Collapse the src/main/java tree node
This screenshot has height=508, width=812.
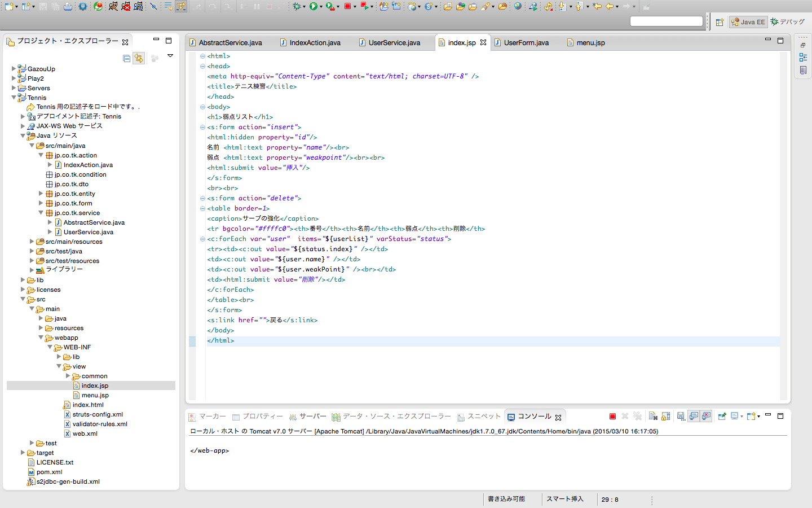click(32, 145)
